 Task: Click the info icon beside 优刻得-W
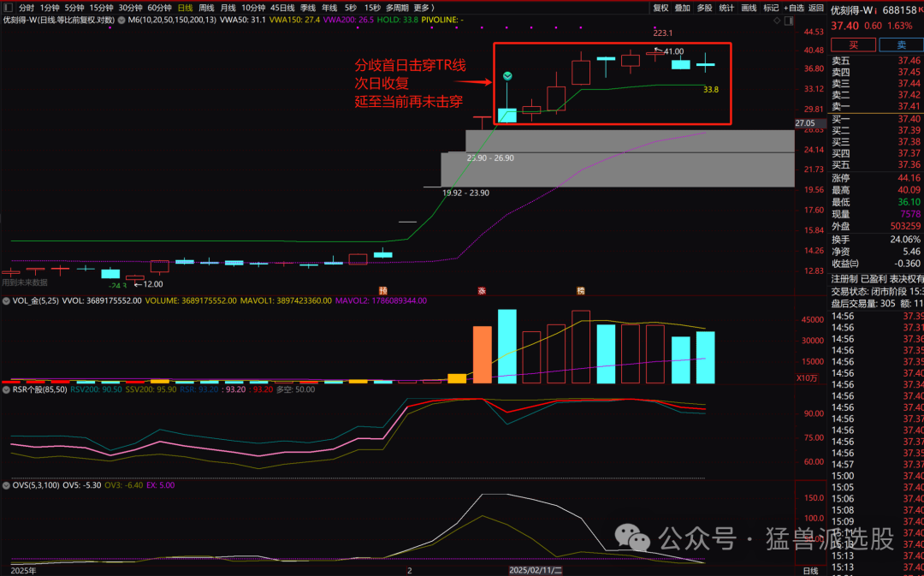876,10
